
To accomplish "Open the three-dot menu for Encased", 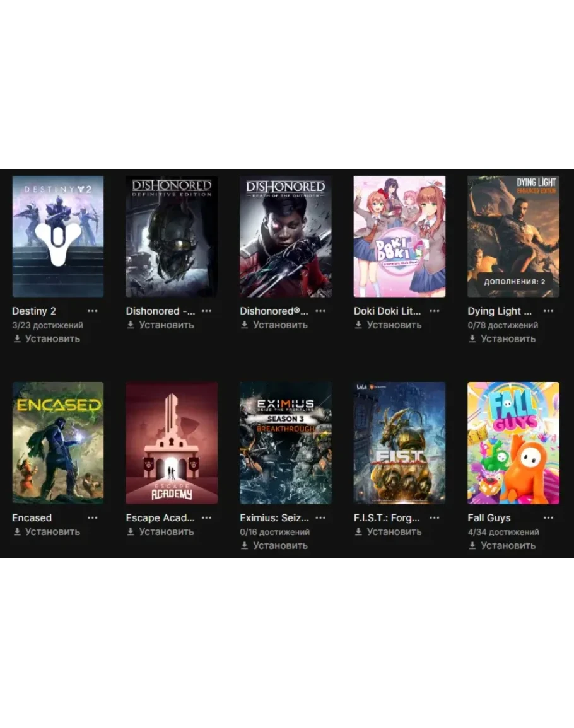I will 93,517.
